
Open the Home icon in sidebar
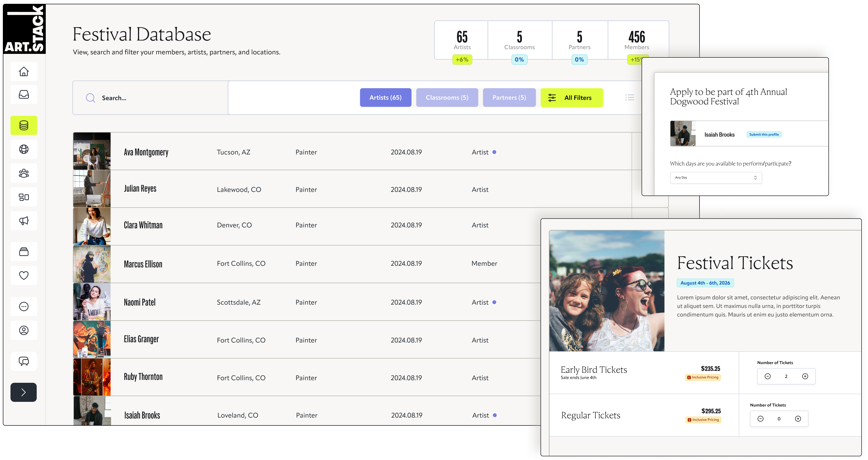coord(24,72)
